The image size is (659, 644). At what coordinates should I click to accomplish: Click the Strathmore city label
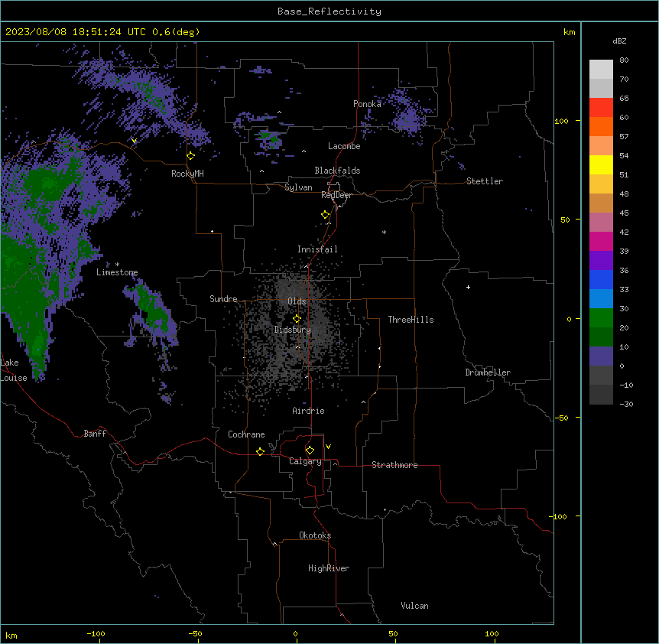[x=394, y=465]
